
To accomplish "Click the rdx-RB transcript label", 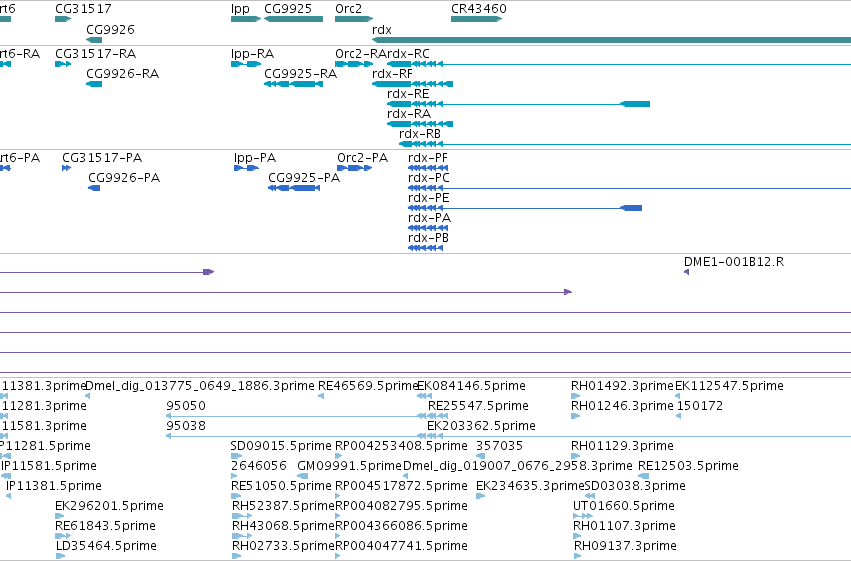I will click(x=420, y=134).
